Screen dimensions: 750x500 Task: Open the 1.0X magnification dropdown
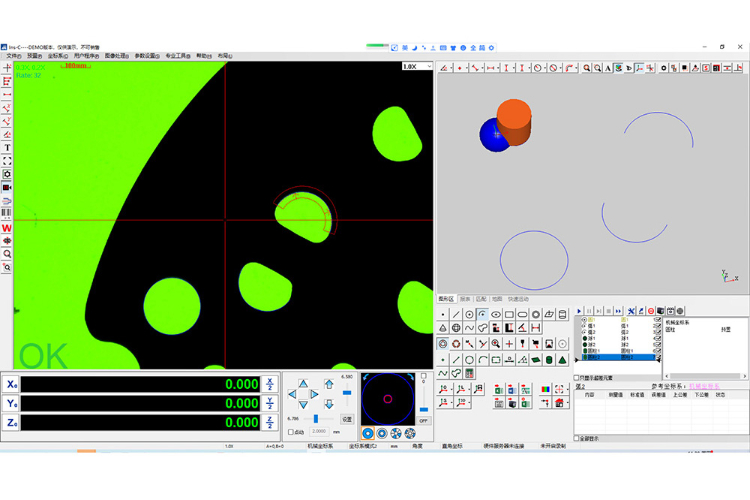click(x=417, y=67)
